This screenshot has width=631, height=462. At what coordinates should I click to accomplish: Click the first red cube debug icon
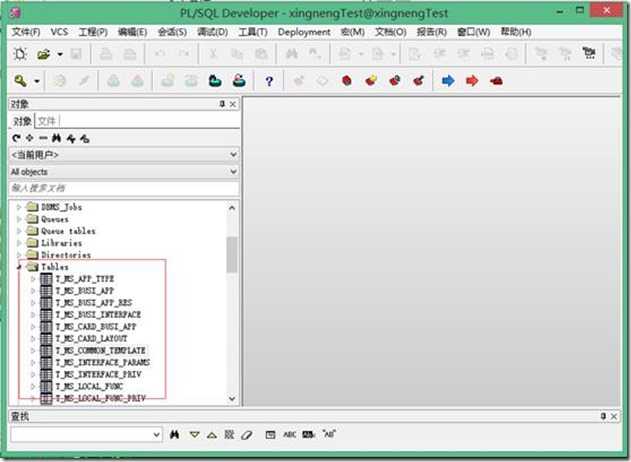pos(346,81)
